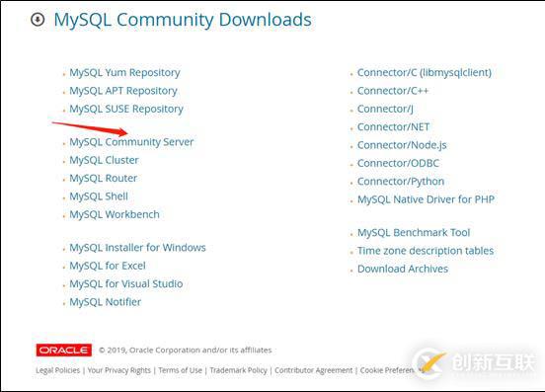Screen dimensions: 545x392
Task: Click the 2019 Oracle Corporation copyright text
Action: click(x=186, y=350)
